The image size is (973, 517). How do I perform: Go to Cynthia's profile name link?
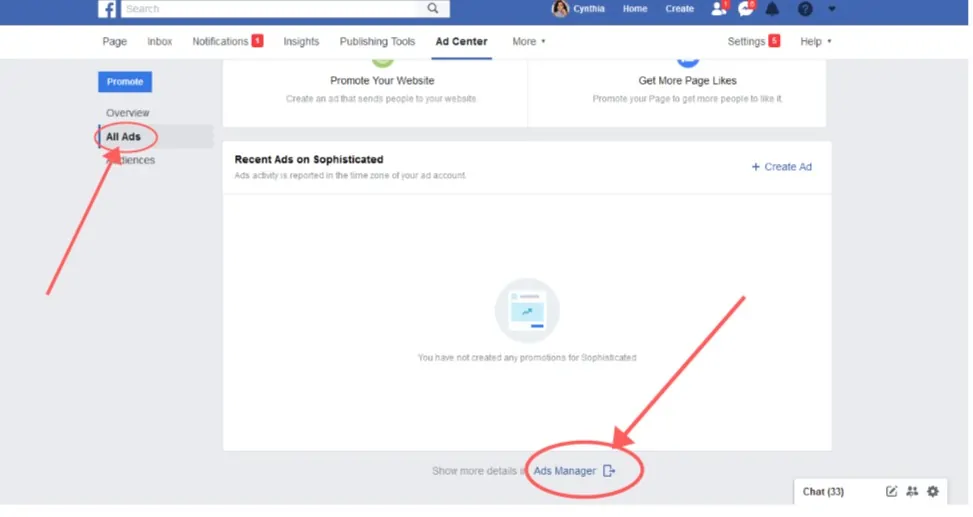(588, 9)
